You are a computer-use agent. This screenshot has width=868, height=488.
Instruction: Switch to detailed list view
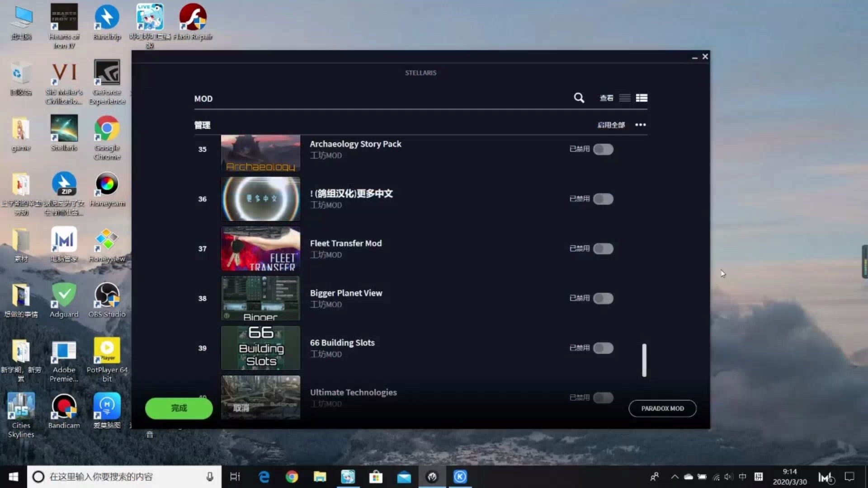point(642,98)
